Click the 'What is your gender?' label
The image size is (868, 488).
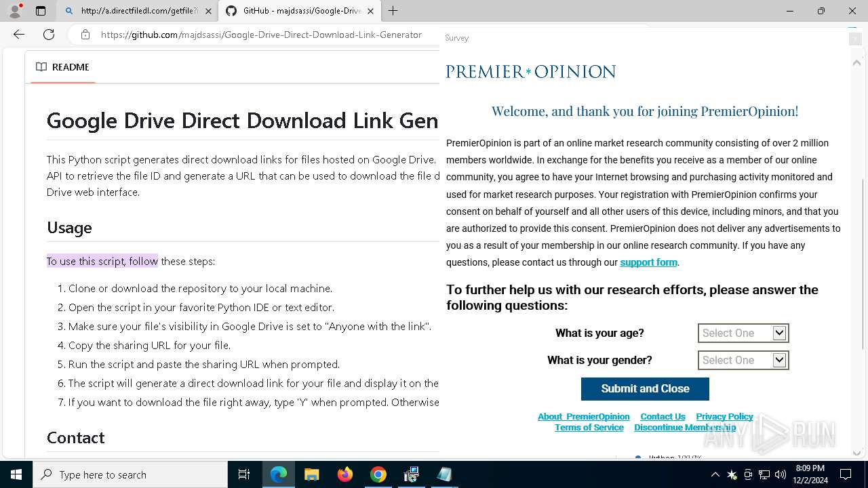599,360
